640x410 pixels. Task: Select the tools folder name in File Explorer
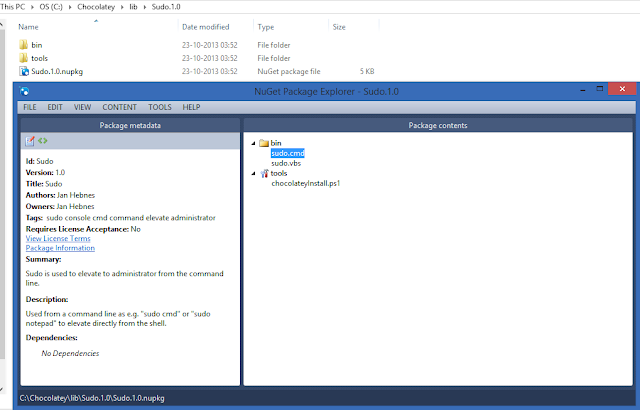click(40, 58)
